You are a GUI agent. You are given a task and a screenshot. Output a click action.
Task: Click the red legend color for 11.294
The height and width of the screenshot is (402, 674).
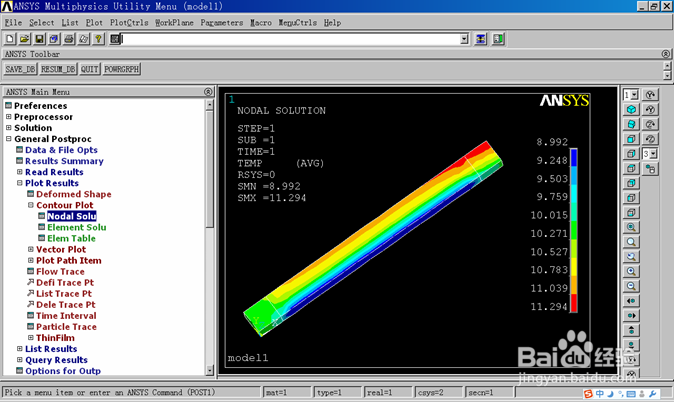click(573, 303)
